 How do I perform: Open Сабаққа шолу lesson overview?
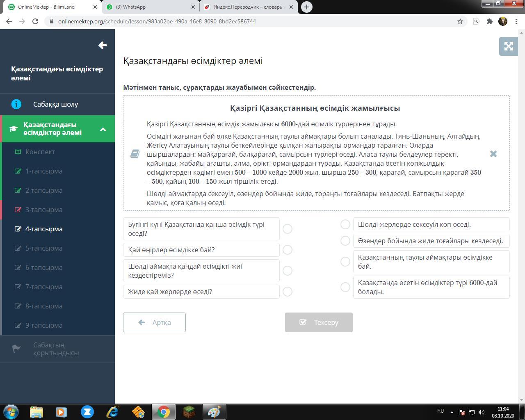point(57,104)
